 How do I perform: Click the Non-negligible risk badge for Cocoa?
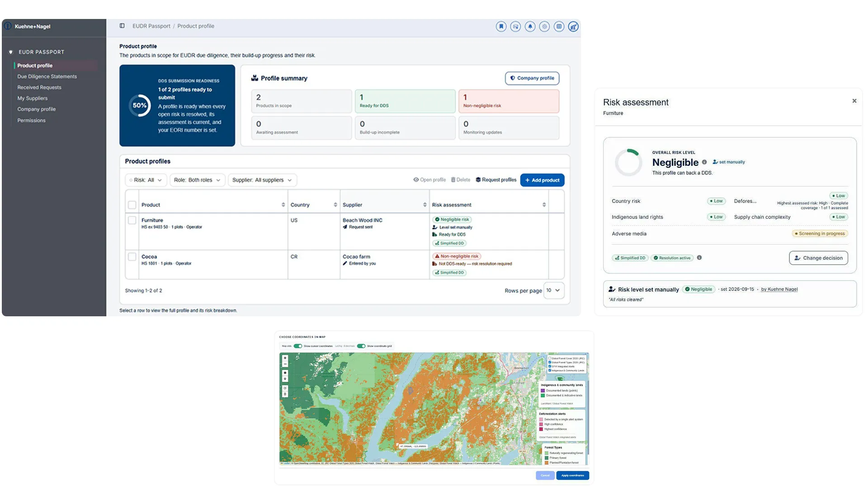click(457, 256)
